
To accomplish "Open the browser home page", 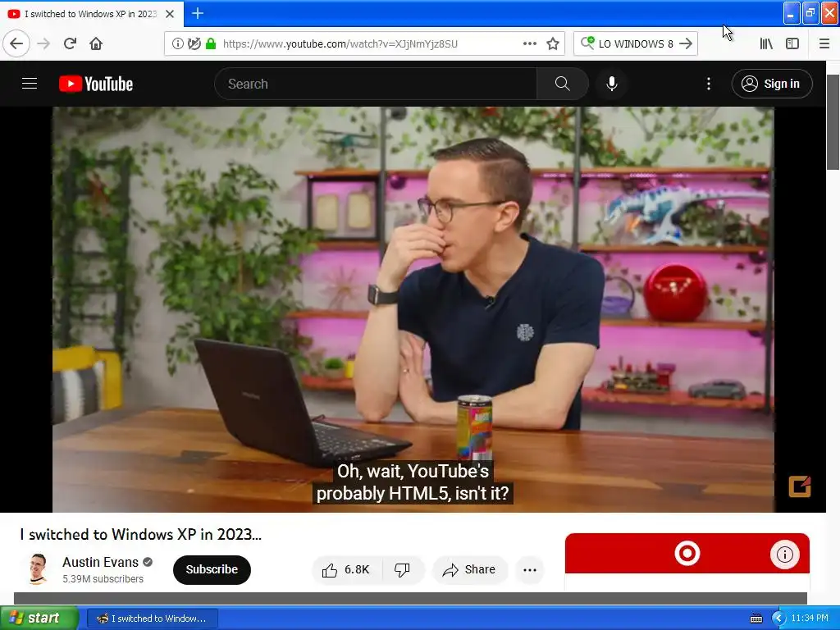I will coord(96,43).
